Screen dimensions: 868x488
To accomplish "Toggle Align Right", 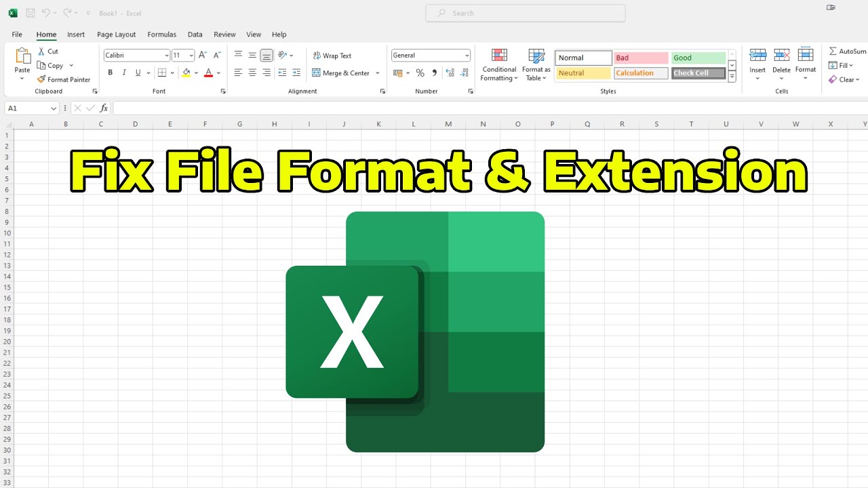I will pos(267,73).
